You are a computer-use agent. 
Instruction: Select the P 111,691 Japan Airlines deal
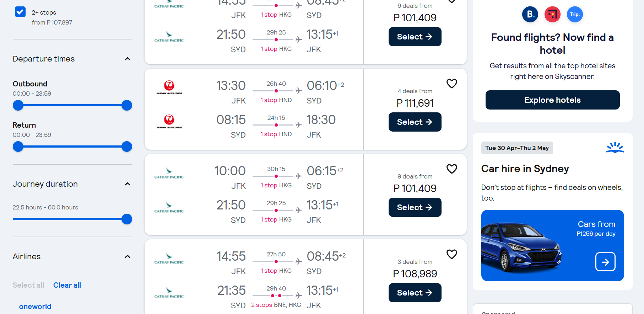[415, 122]
